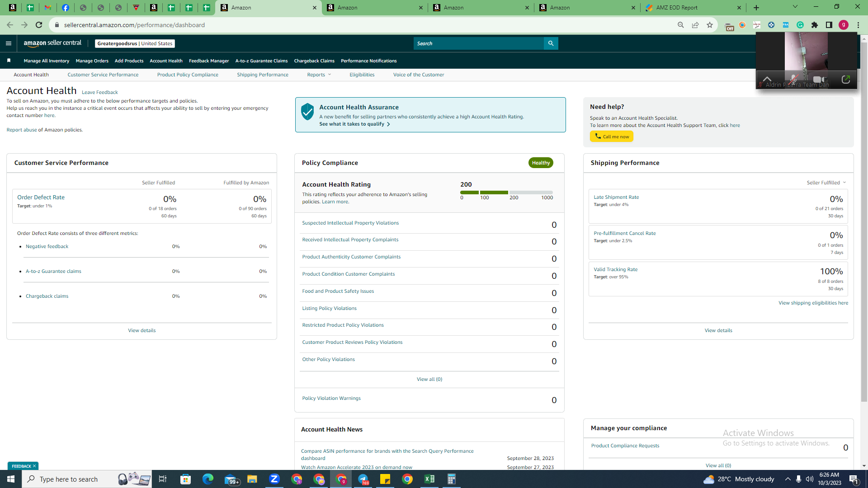Click the Negative feedback metric link

tap(47, 246)
